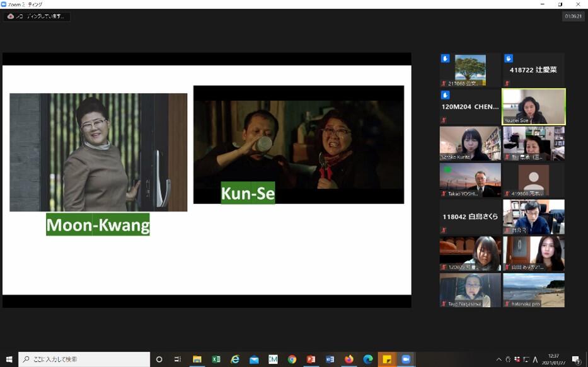
Task: Open Sticky Notes from the taskbar
Action: [x=387, y=359]
